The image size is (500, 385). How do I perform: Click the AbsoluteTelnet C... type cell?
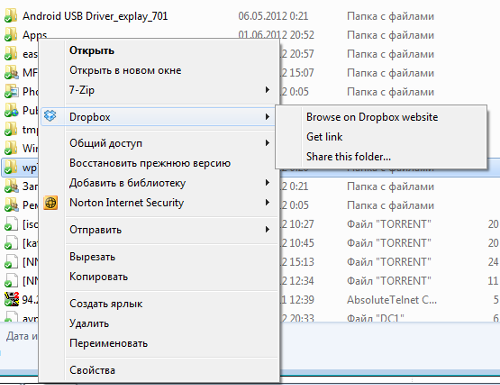point(392,300)
